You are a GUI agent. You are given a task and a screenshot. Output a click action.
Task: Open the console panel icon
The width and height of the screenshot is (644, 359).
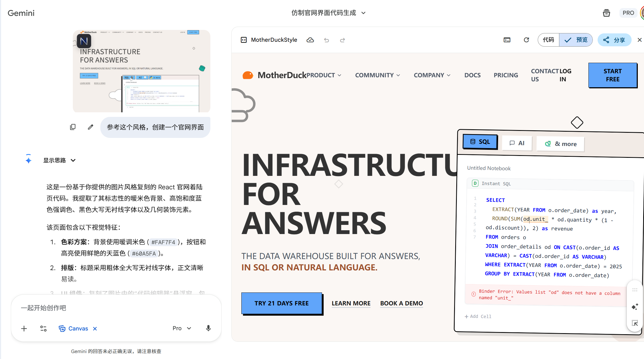[507, 40]
